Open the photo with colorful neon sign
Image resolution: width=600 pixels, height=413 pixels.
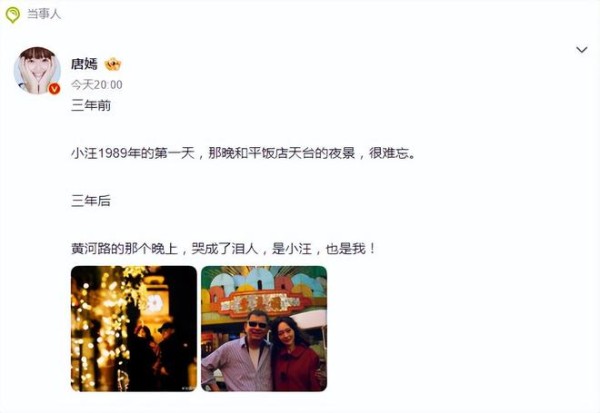264,328
